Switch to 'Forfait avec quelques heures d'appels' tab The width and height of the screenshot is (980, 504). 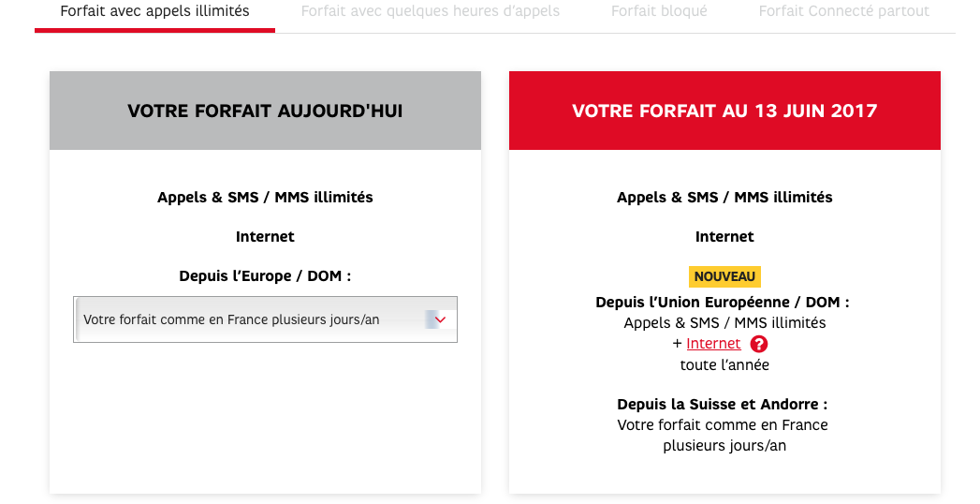(431, 12)
